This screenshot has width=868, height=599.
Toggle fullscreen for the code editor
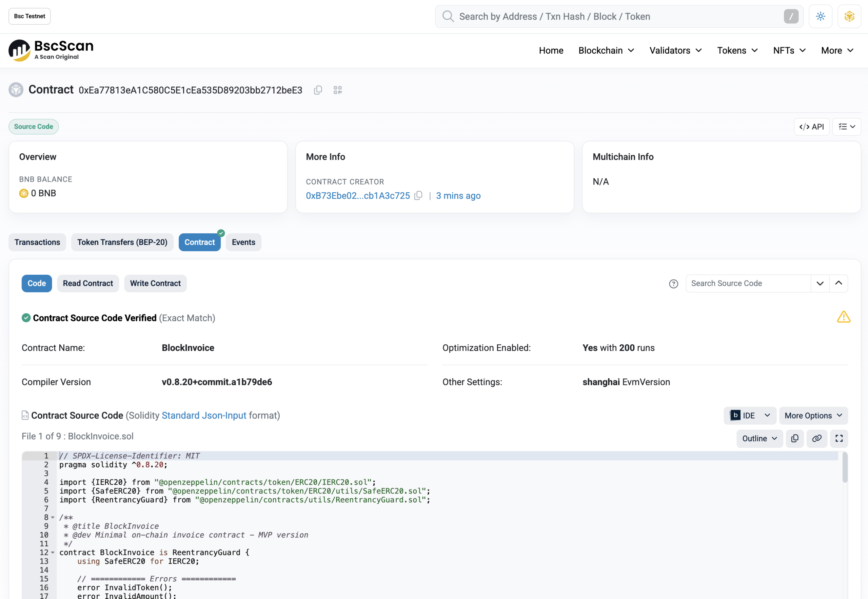pyautogui.click(x=839, y=438)
